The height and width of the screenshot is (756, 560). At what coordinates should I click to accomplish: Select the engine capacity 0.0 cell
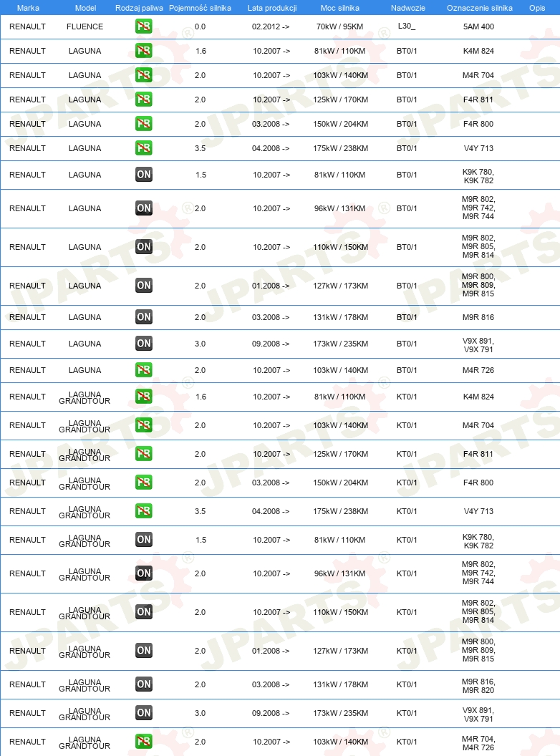[200, 26]
